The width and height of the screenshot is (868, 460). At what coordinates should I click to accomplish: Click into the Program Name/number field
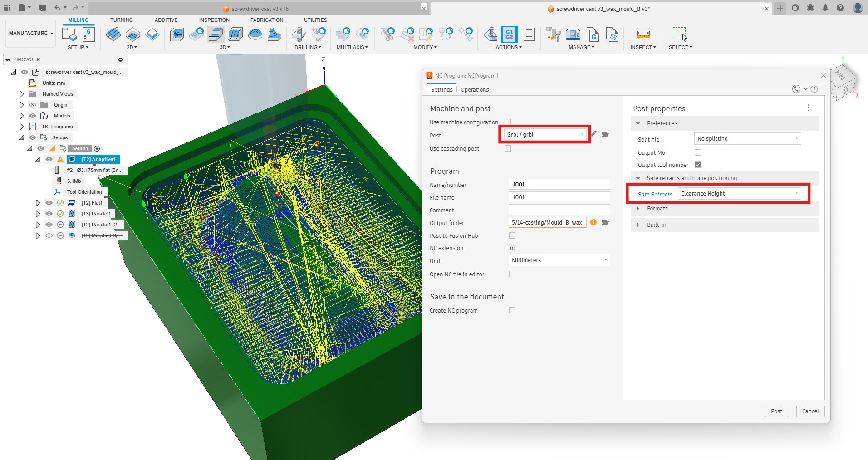[x=559, y=184]
